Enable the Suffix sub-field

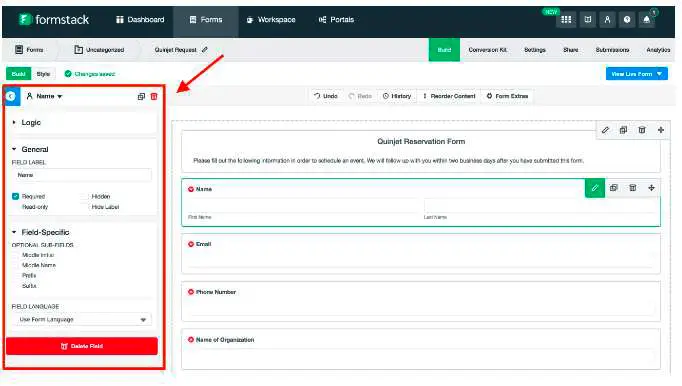point(16,286)
